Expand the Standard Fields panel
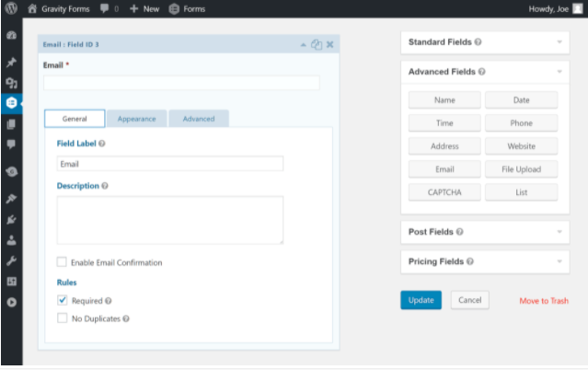This screenshot has width=588, height=370. click(x=484, y=42)
